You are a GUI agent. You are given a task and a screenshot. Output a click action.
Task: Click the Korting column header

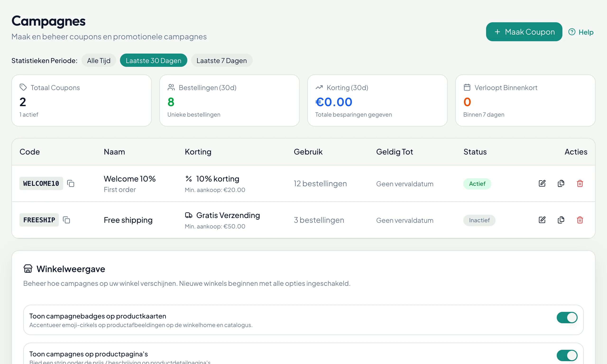198,152
